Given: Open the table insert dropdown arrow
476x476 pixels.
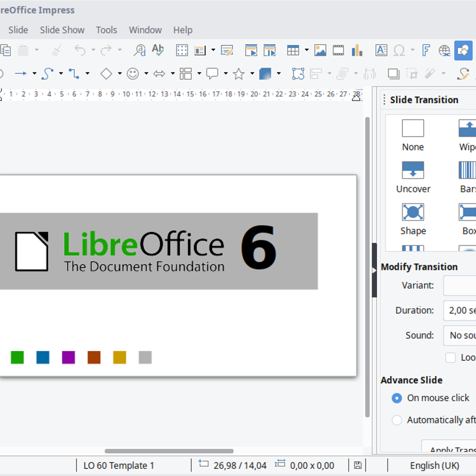Looking at the screenshot, I should pos(306,50).
